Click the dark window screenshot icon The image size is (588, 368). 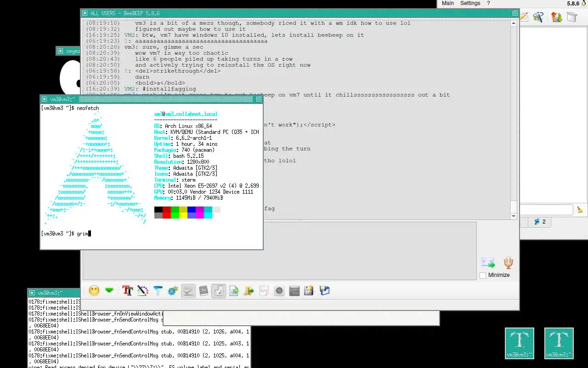294,291
